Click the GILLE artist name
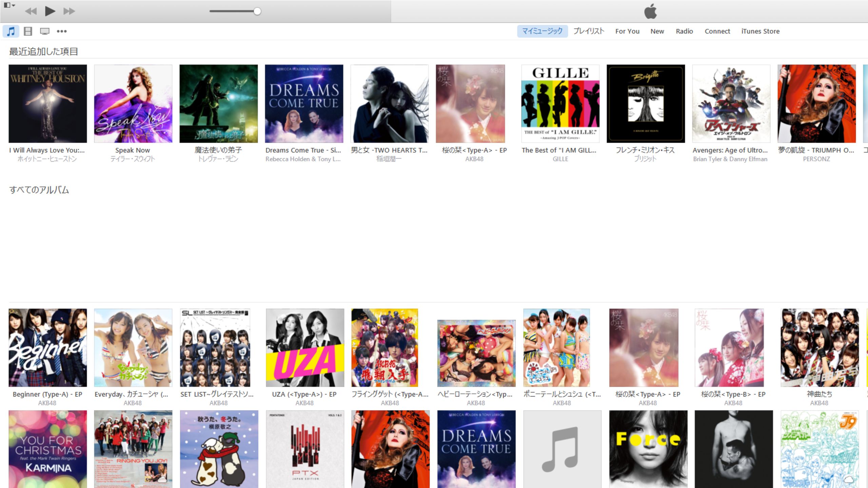Viewport: 868px width, 488px height. point(560,159)
